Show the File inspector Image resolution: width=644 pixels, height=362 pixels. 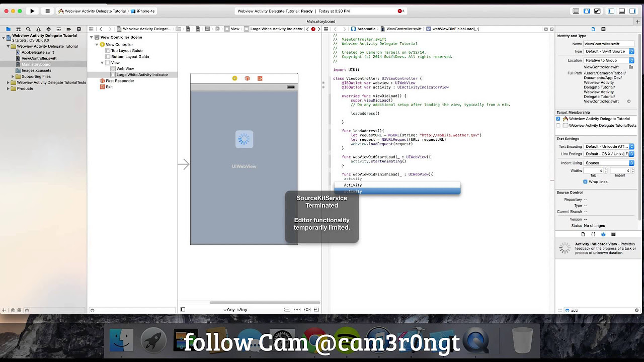click(593, 29)
